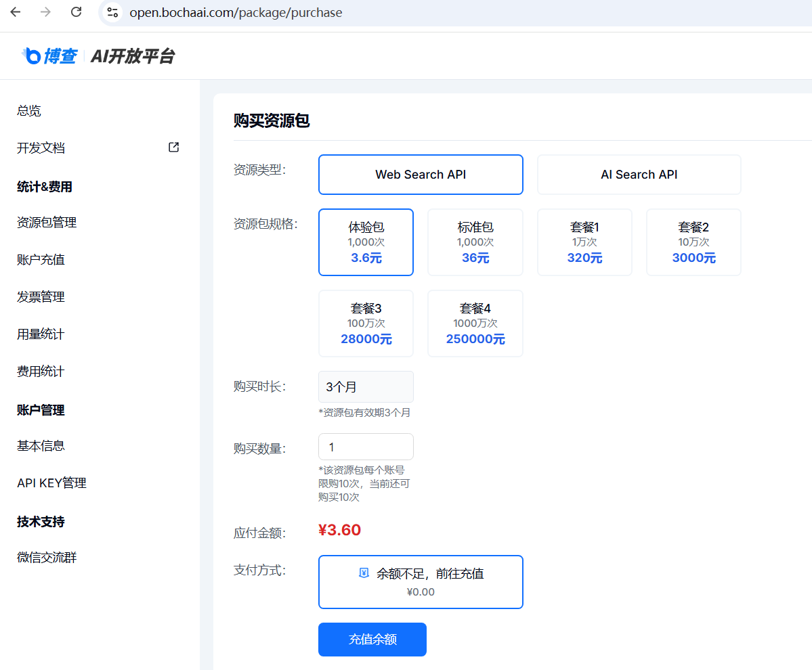Click the browser forward arrow
Image resolution: width=812 pixels, height=670 pixels.
click(45, 12)
